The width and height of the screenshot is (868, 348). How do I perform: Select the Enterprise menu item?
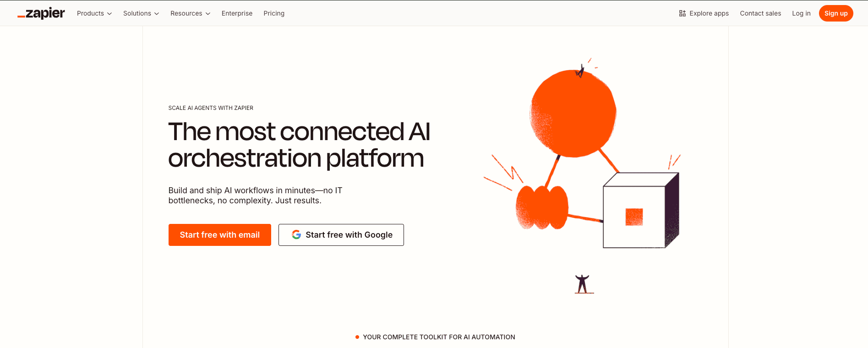pos(237,13)
